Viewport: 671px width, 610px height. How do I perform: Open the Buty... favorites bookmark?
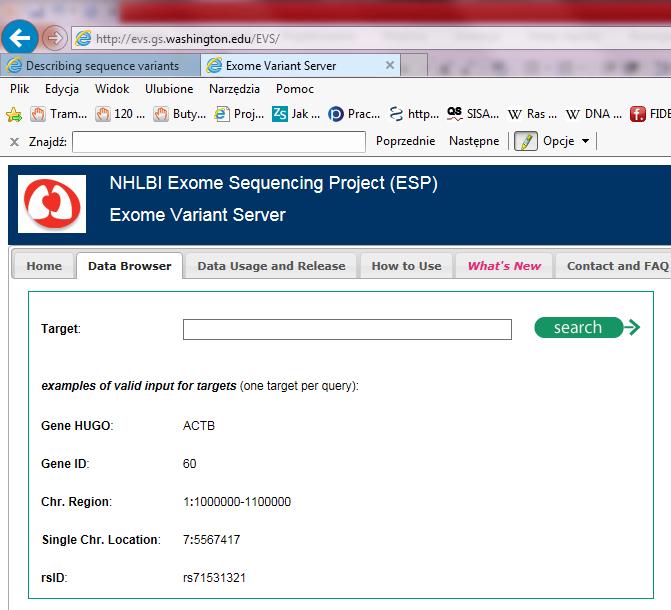click(x=180, y=114)
